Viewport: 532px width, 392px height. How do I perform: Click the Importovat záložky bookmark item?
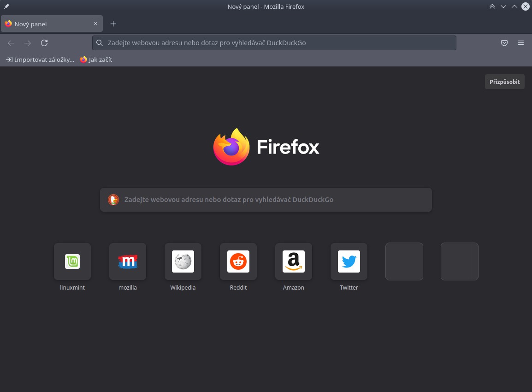40,60
